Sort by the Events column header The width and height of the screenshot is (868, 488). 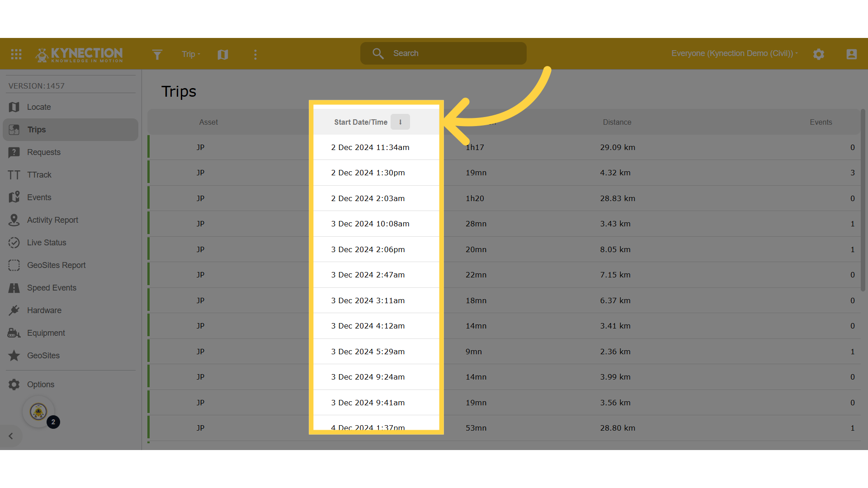pyautogui.click(x=821, y=122)
